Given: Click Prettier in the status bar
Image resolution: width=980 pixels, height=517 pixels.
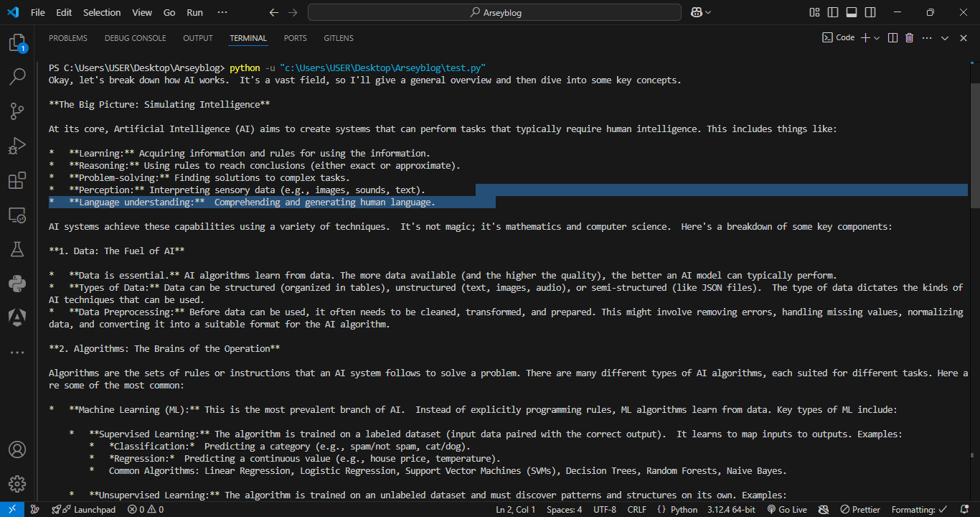Looking at the screenshot, I should [x=860, y=509].
